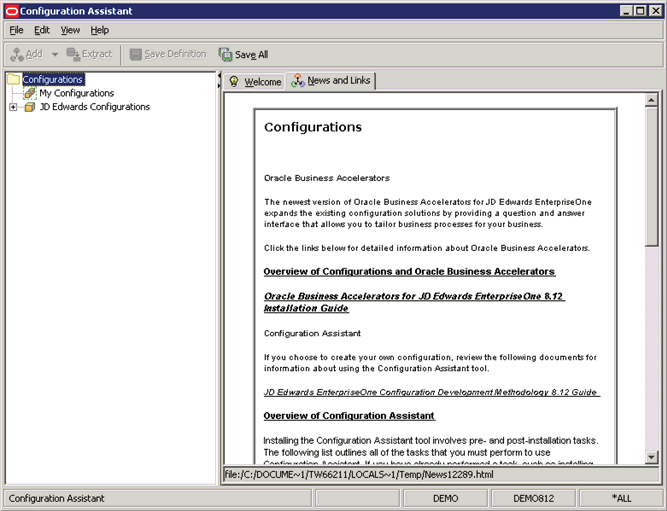
Task: Collapse left pane using upper splitter arrow
Action: 219,76
